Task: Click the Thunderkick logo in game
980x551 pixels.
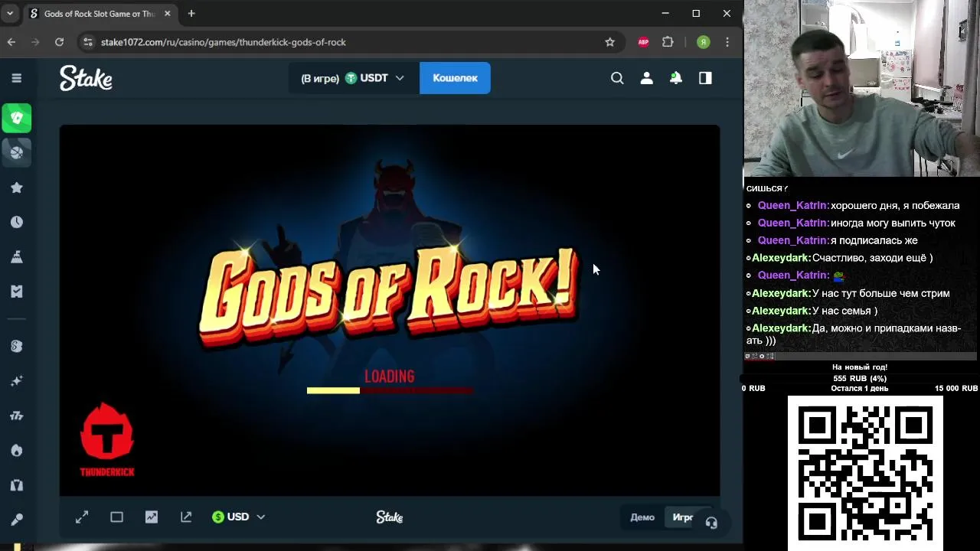Action: [x=107, y=440]
